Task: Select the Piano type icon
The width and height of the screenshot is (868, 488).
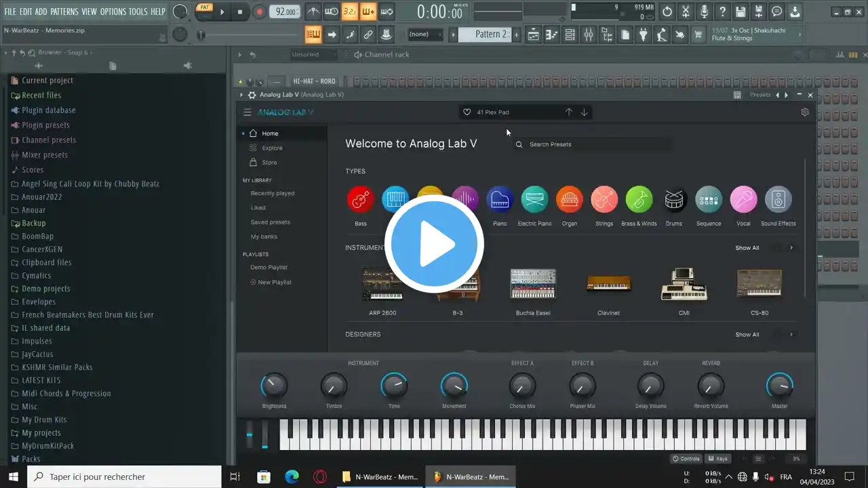Action: coord(500,199)
